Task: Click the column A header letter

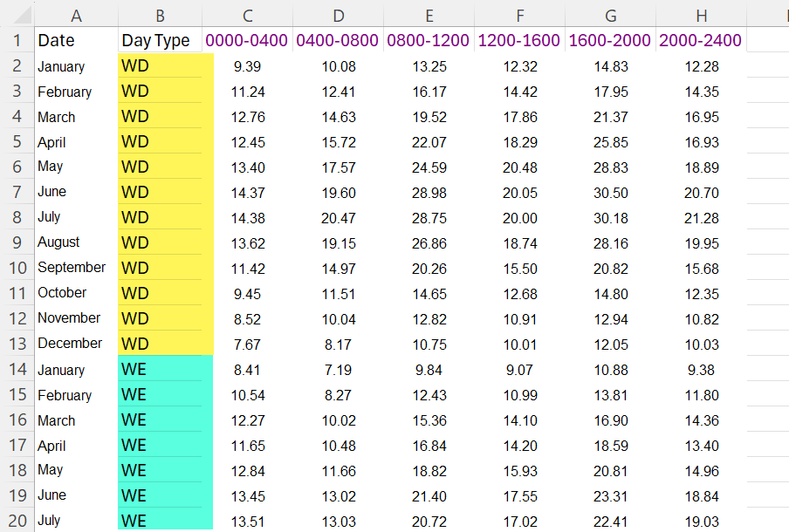Action: point(76,15)
